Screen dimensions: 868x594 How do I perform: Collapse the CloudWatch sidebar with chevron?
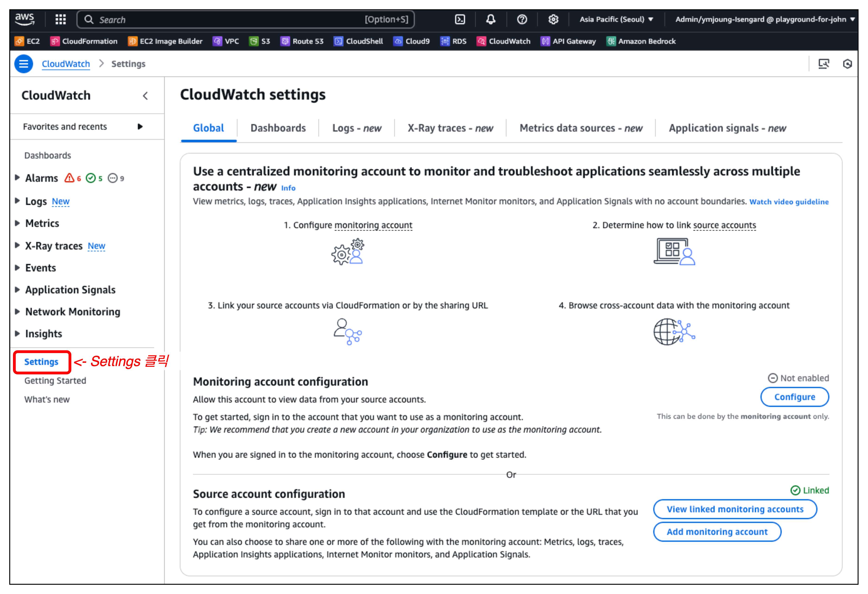click(145, 96)
